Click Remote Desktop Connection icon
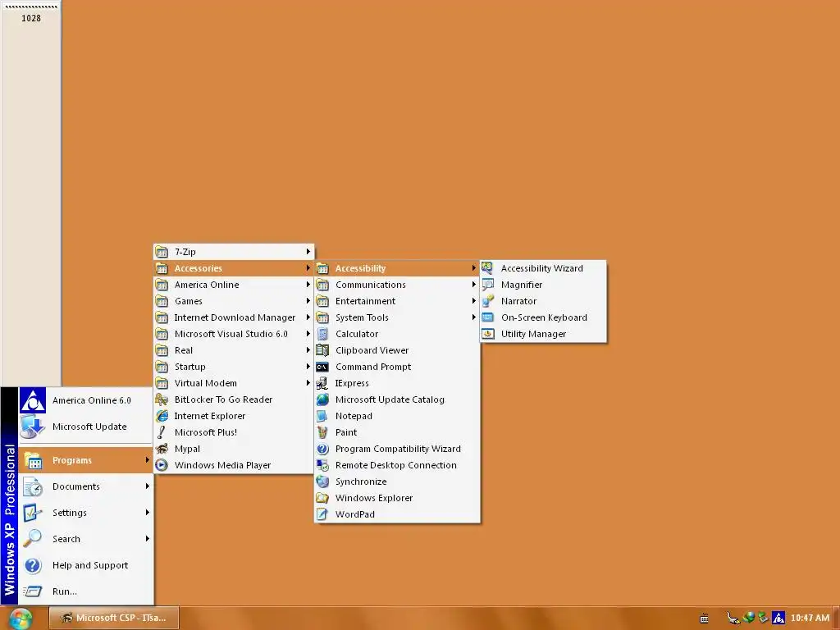Image resolution: width=840 pixels, height=630 pixels. 322,465
